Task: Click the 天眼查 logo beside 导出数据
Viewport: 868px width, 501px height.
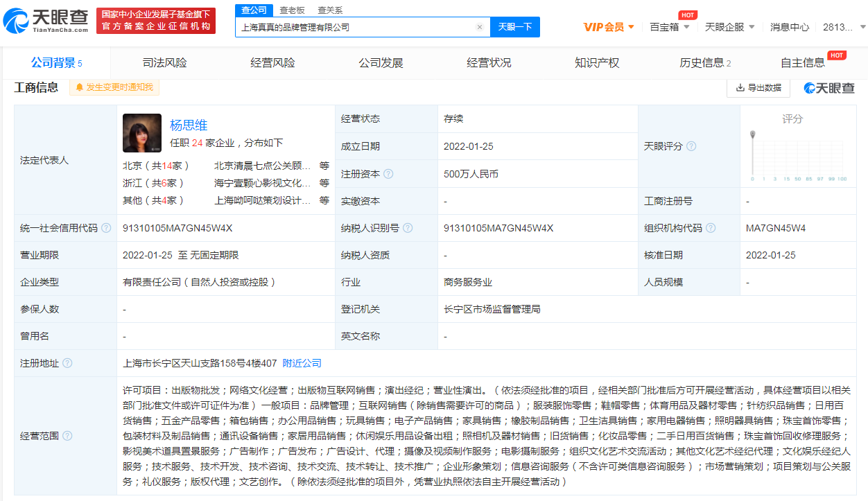Action: point(829,88)
